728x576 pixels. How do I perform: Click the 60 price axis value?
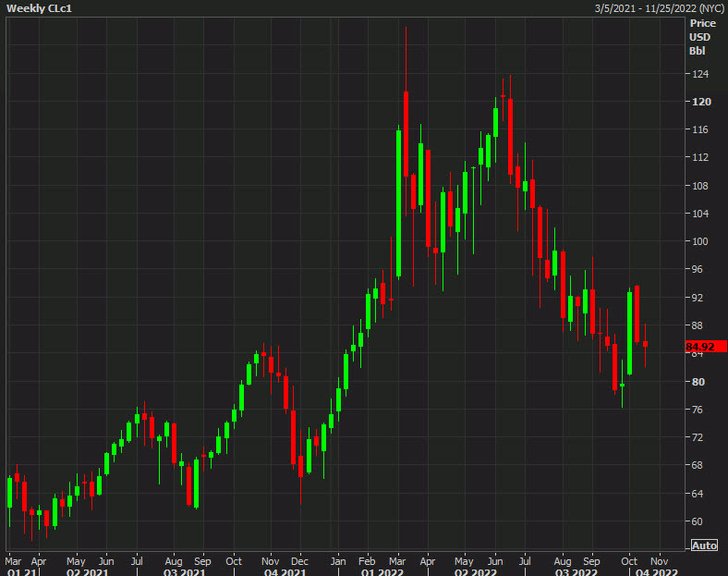coord(698,521)
